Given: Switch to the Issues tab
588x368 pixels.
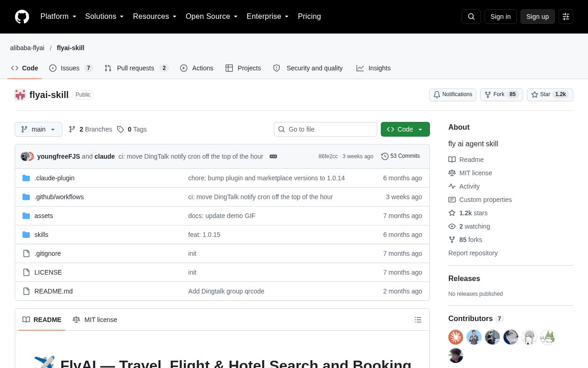Looking at the screenshot, I should (71, 68).
